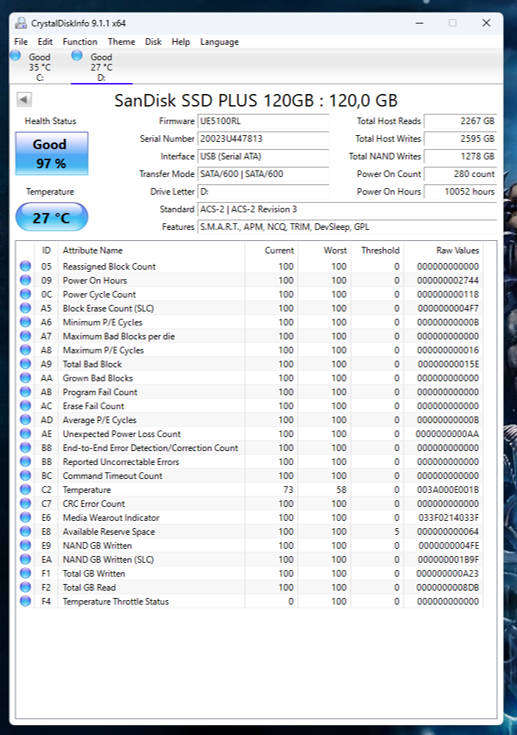
Task: Click the Transfer Mode SATA/600 field
Action: (x=263, y=174)
